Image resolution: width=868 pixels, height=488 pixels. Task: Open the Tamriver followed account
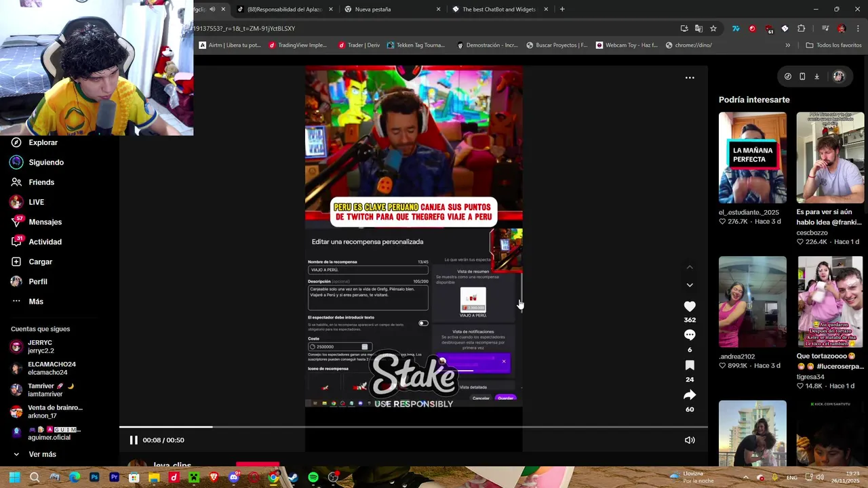pos(42,390)
